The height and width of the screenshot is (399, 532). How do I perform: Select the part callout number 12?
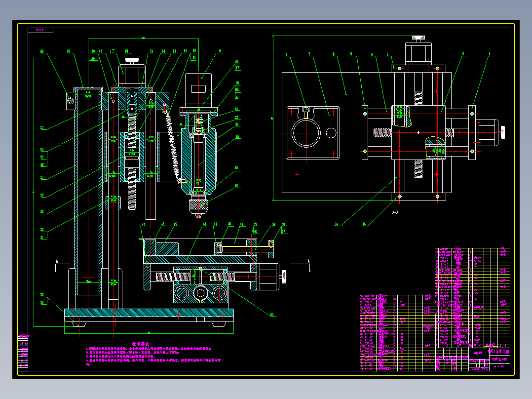(x=185, y=51)
